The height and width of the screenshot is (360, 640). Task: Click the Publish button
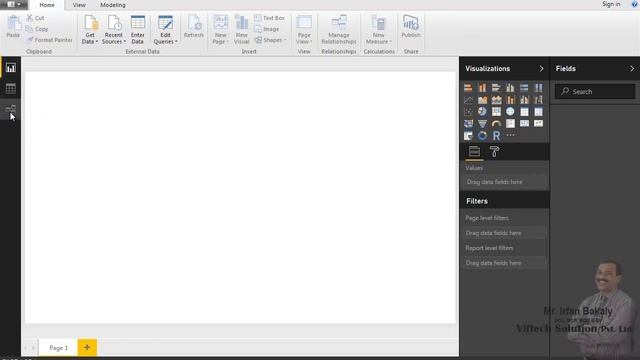pos(411,27)
